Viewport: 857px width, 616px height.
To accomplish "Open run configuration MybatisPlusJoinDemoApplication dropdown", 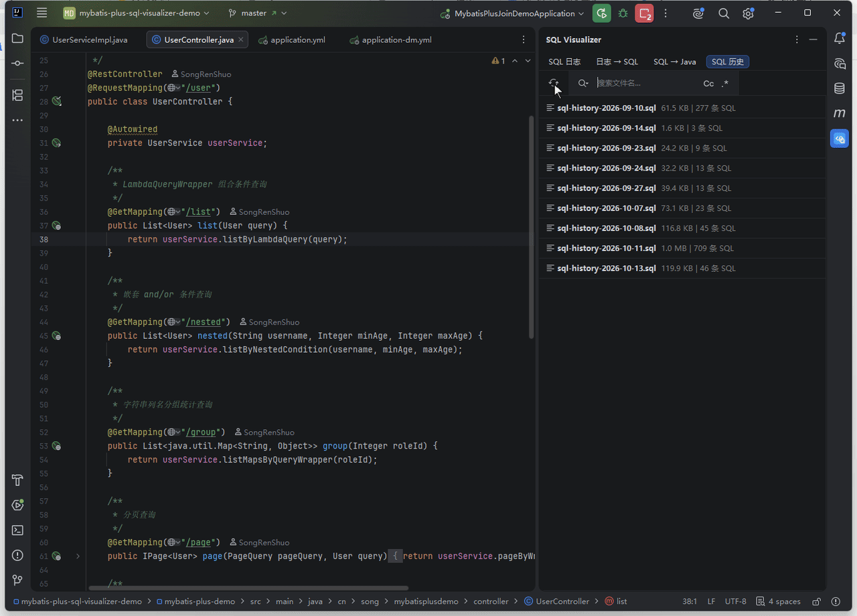I will (x=512, y=13).
